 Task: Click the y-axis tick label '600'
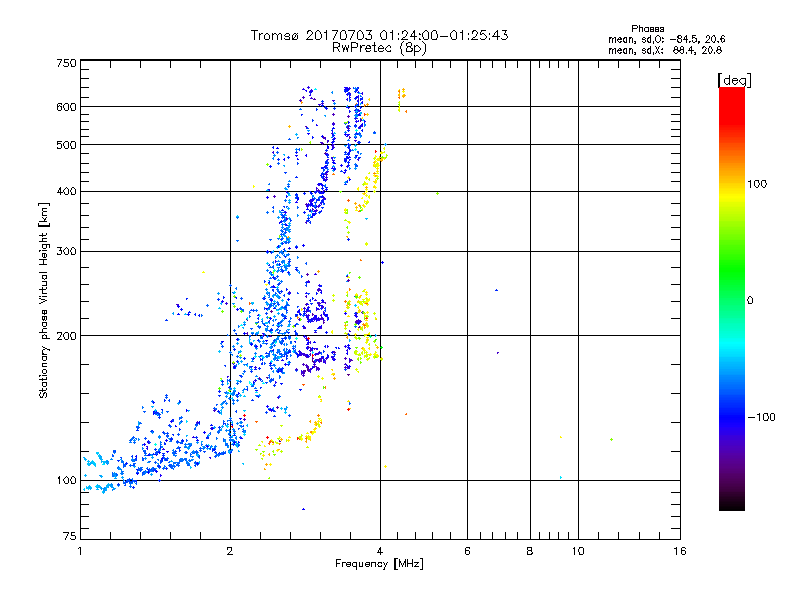tap(66, 107)
